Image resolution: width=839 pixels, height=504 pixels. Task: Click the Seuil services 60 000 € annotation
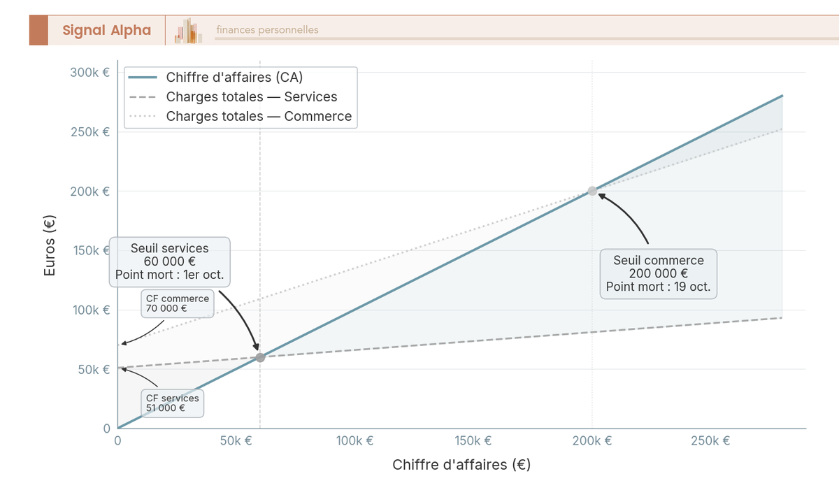point(169,261)
